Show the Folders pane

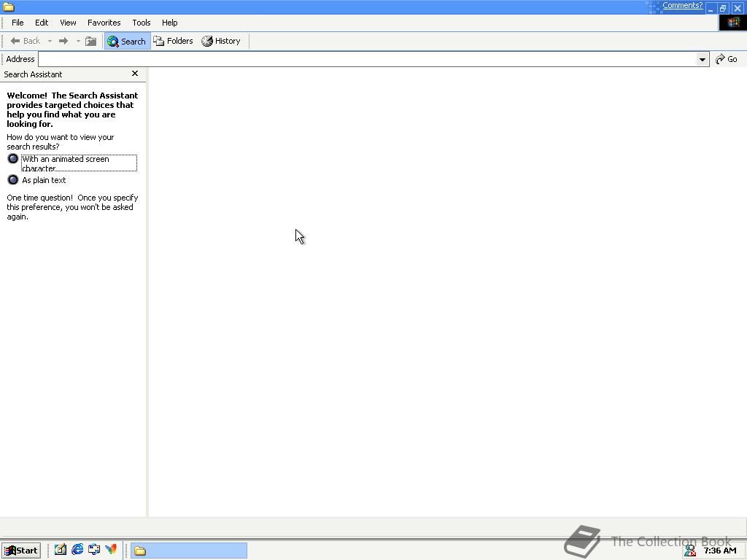173,41
